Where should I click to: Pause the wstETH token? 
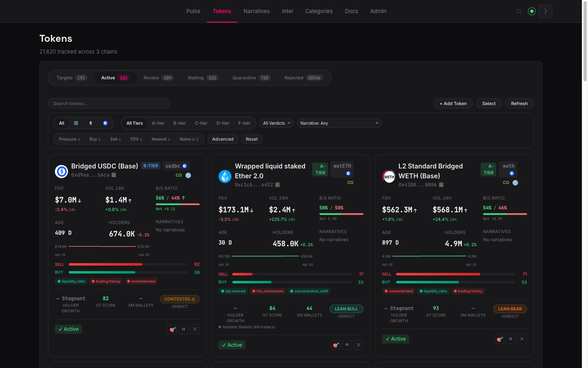click(347, 345)
